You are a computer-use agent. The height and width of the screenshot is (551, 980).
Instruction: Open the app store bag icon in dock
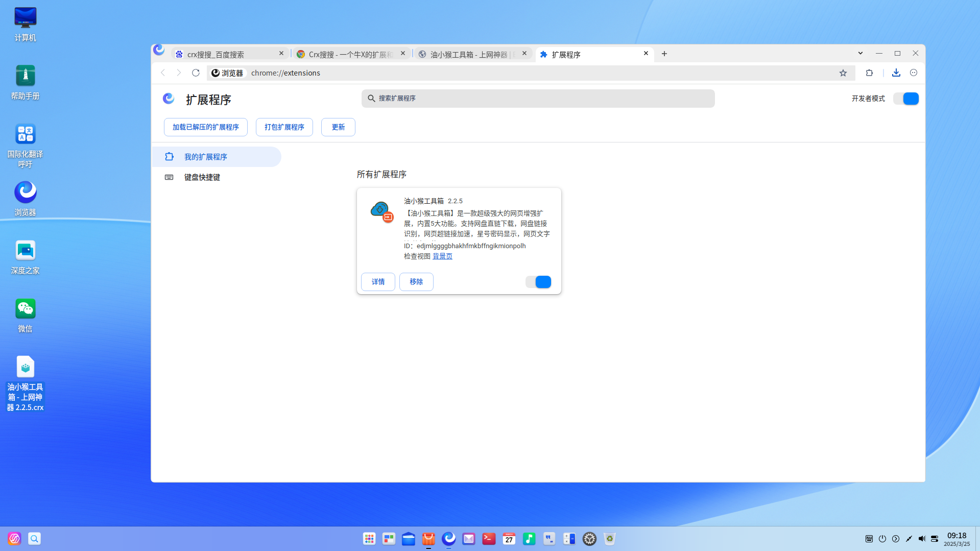[428, 539]
